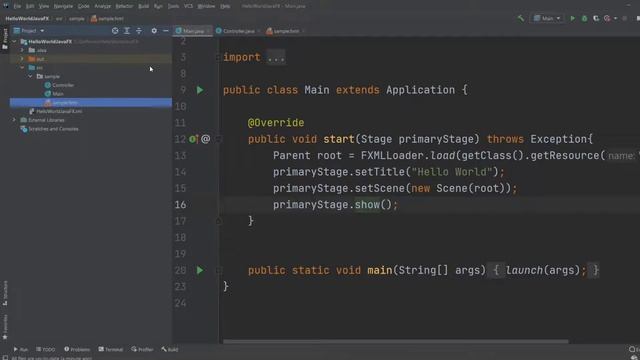
Task: Click the green Run button in toolbar
Action: pos(572,18)
